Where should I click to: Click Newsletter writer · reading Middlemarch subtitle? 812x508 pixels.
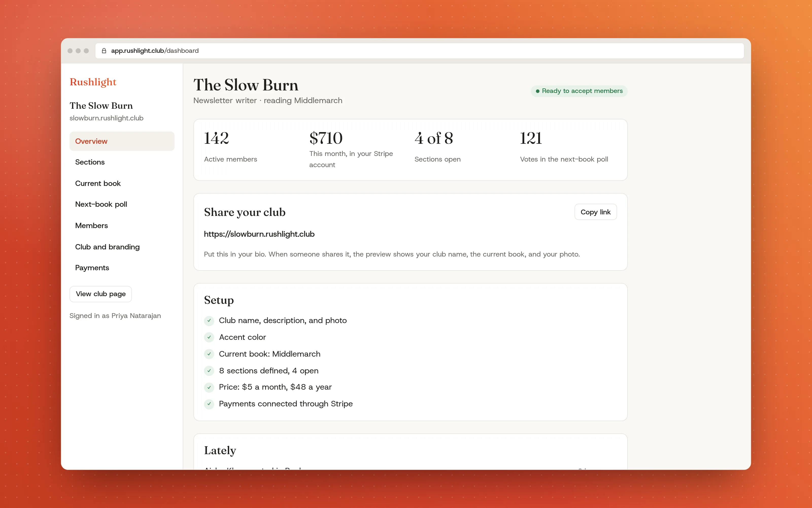click(268, 101)
